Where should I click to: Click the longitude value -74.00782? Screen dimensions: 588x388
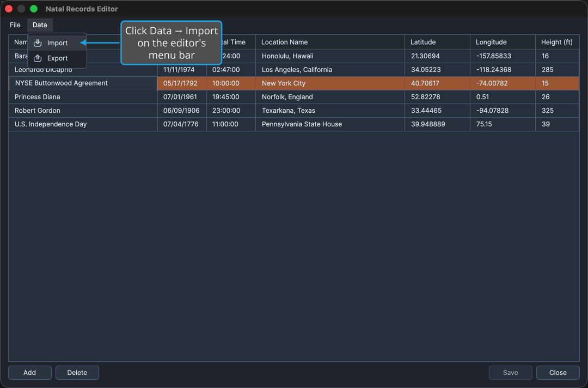[503, 83]
